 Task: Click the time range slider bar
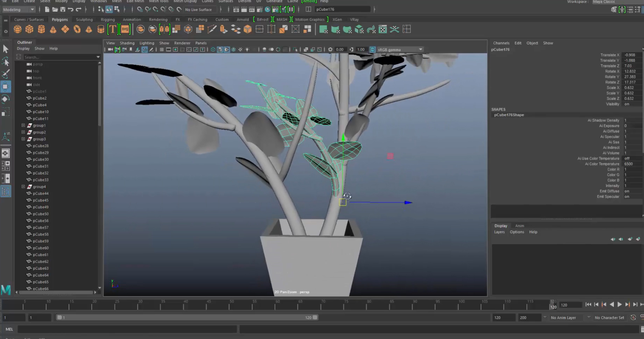click(x=187, y=318)
